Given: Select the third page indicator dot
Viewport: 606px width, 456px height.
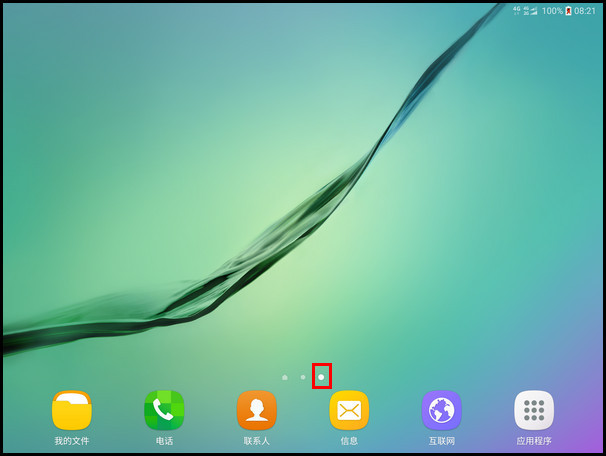Looking at the screenshot, I should [x=321, y=377].
